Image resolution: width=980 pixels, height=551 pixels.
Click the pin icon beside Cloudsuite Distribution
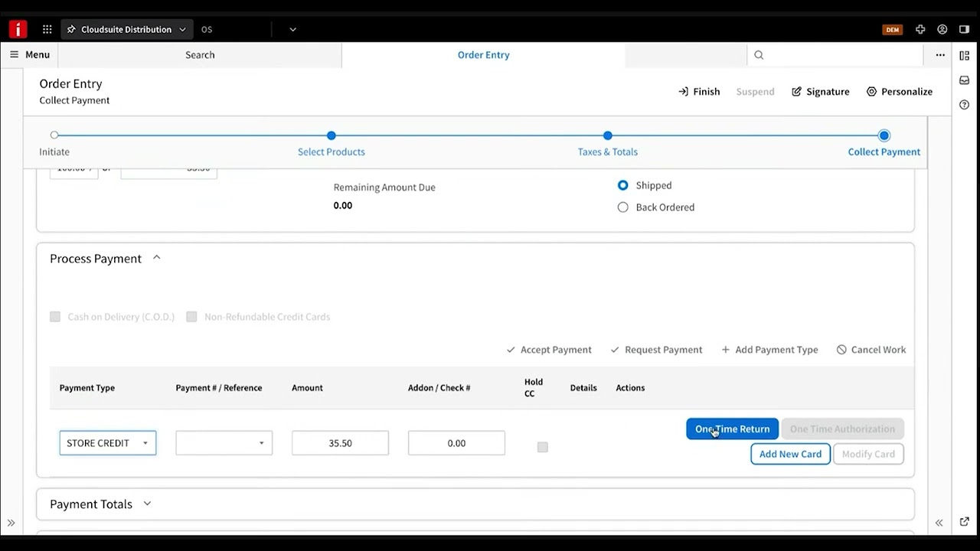click(72, 29)
